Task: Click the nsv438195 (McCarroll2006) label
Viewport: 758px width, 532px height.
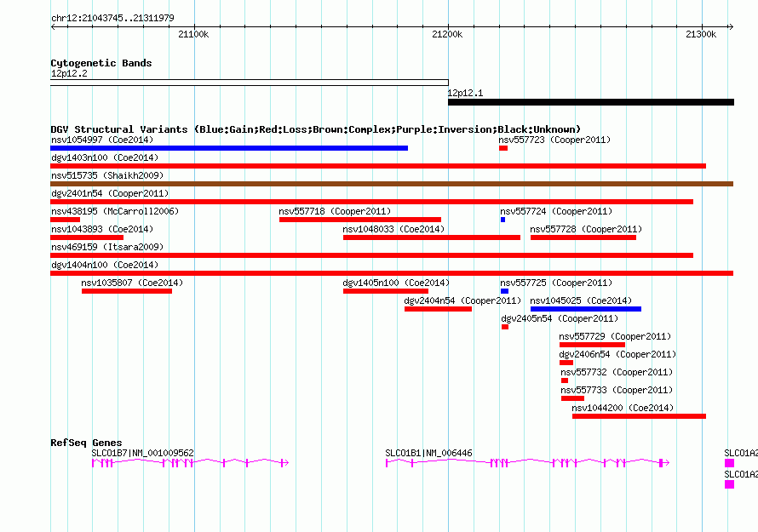Action: [x=115, y=211]
